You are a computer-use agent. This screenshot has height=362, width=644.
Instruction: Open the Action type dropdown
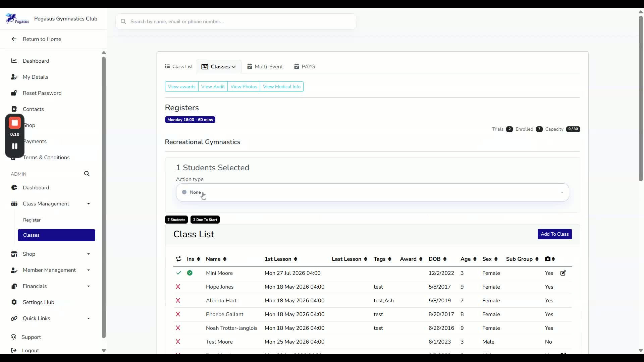[372, 192]
